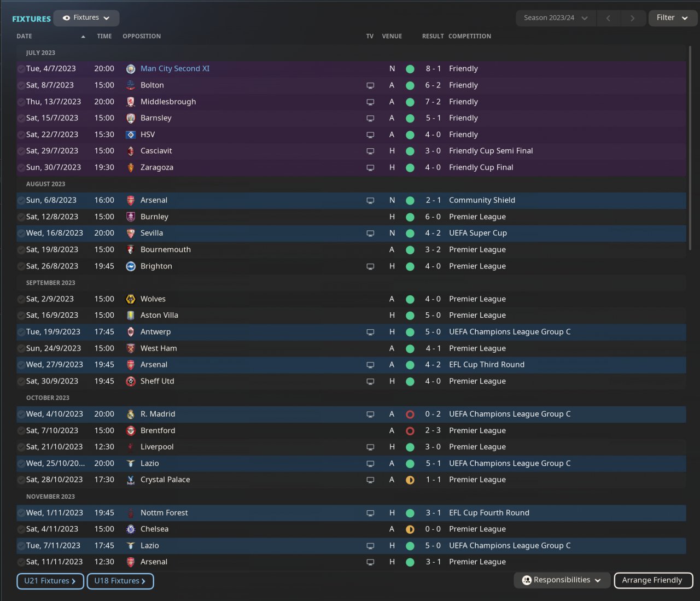Click the HSV club badge icon
Viewport: 700px width, 601px height.
(x=131, y=135)
